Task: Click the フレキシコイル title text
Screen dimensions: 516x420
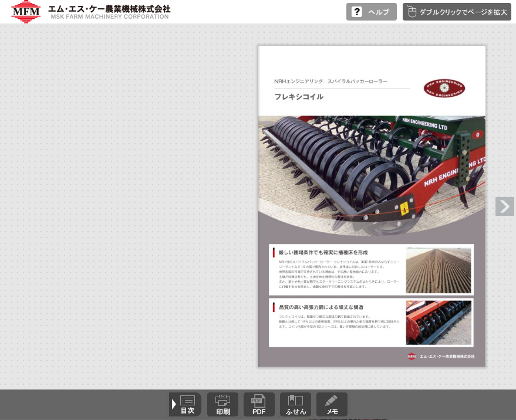Action: [x=299, y=97]
